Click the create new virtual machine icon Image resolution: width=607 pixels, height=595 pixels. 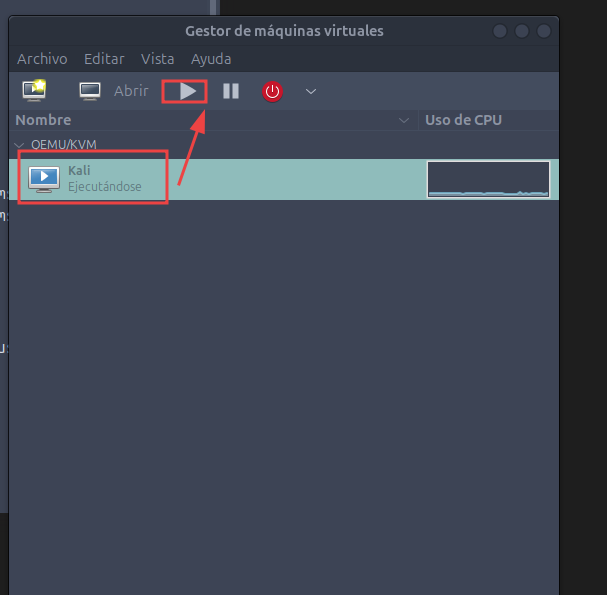pyautogui.click(x=34, y=91)
